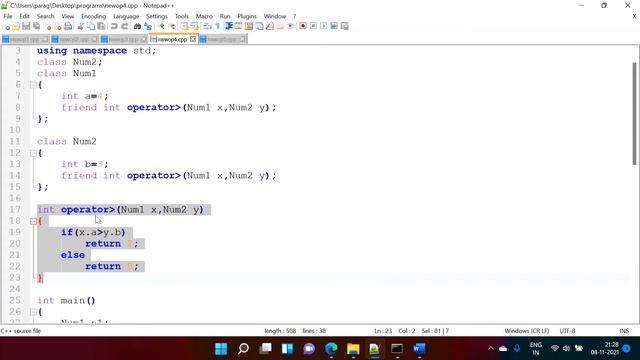Open the File menu
Image resolution: width=640 pixels, height=360 pixels.
(8, 16)
